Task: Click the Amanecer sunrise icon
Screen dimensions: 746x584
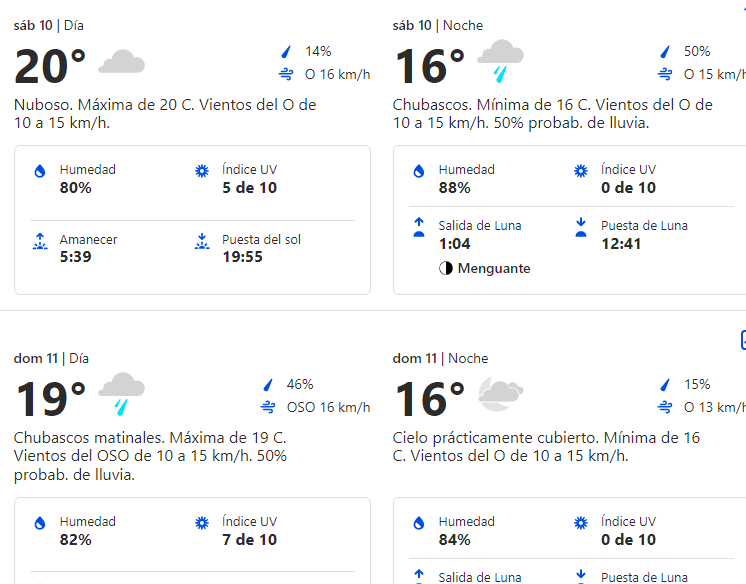Action: [40, 241]
